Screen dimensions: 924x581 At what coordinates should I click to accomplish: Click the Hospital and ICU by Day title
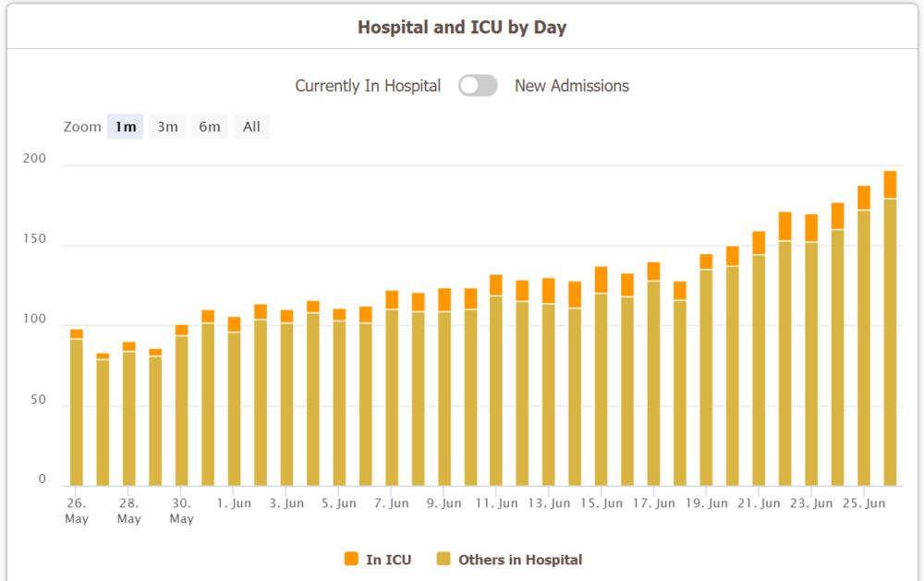point(462,28)
